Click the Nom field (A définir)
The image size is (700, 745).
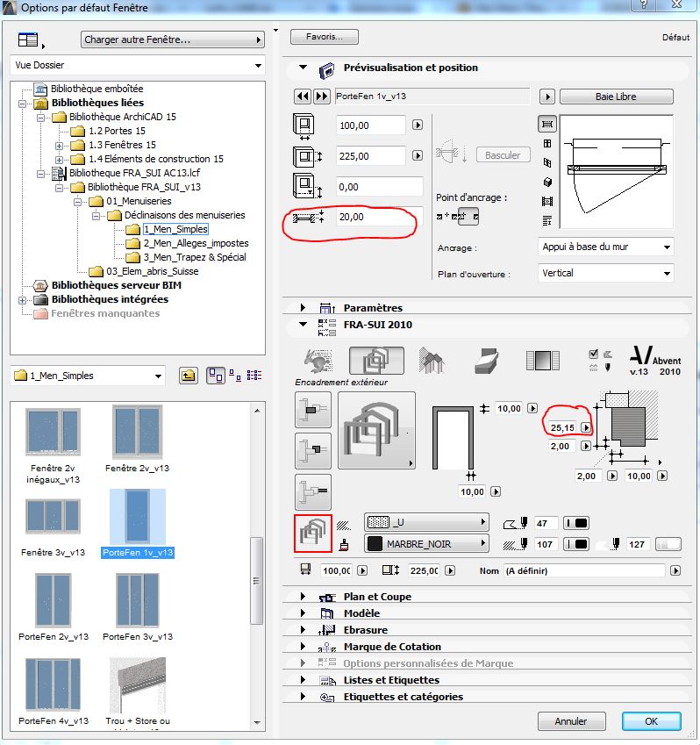[584, 570]
